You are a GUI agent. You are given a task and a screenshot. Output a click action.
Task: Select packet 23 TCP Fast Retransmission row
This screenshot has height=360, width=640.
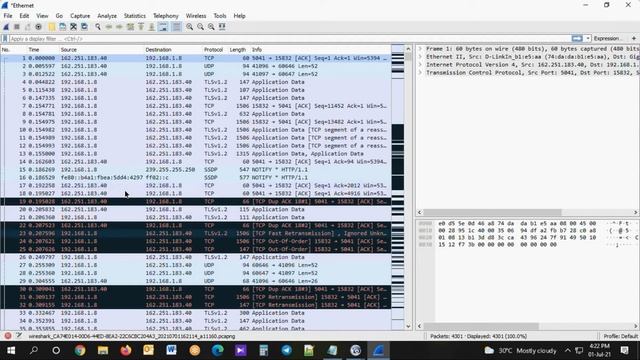coord(196,233)
